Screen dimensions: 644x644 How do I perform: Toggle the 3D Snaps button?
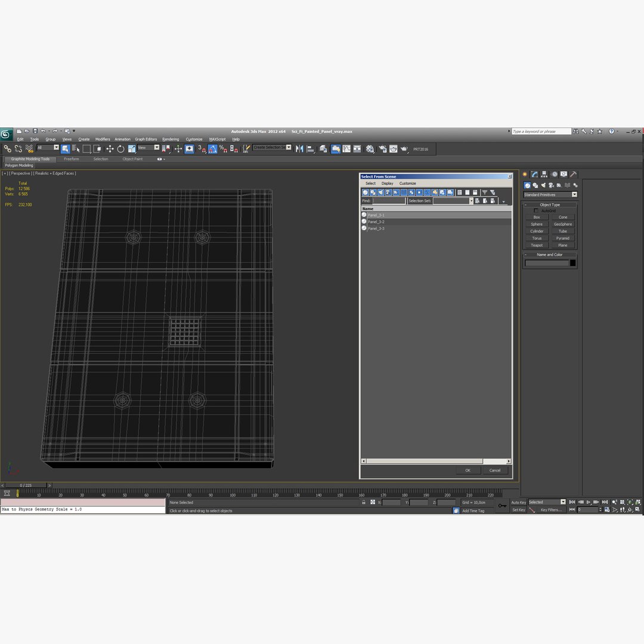pos(202,148)
